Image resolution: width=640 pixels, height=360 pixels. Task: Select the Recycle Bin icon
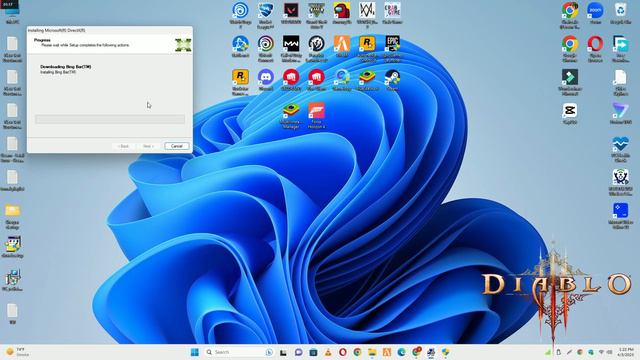(x=620, y=13)
